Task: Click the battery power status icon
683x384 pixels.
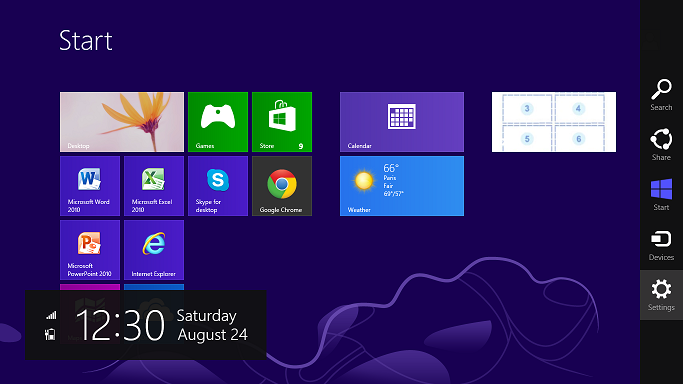Action: 51,334
